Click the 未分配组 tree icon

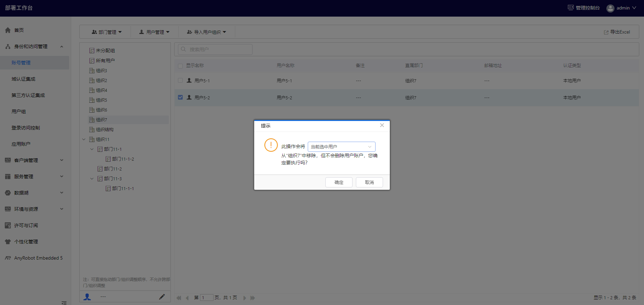coord(92,50)
